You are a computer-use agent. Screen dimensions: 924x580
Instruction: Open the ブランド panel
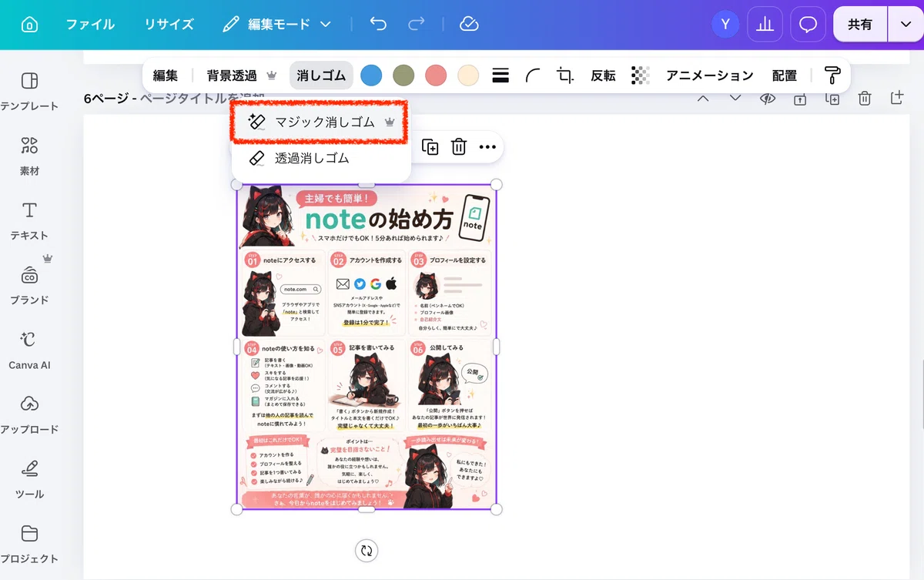29,285
